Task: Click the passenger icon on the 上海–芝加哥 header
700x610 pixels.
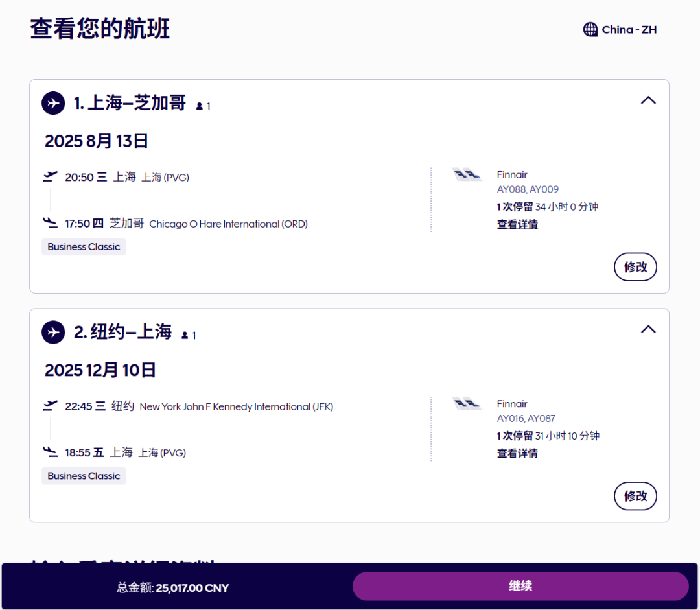Action: (x=200, y=106)
